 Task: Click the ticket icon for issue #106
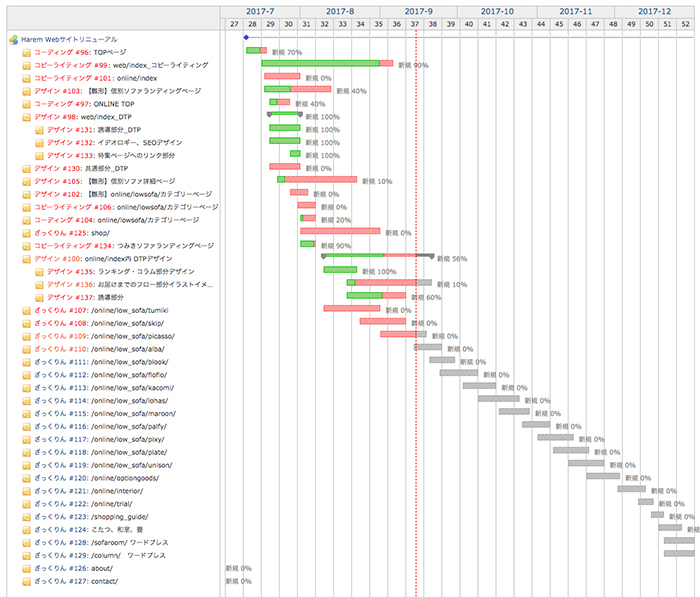[x=26, y=208]
